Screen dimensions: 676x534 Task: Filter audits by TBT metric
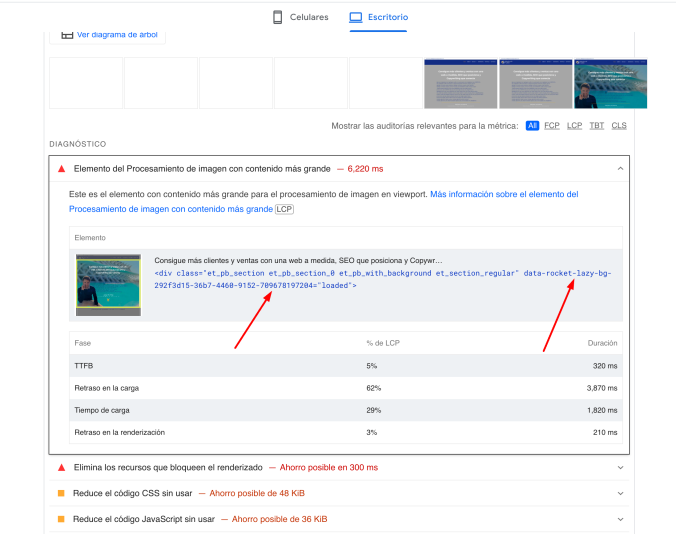(x=597, y=126)
